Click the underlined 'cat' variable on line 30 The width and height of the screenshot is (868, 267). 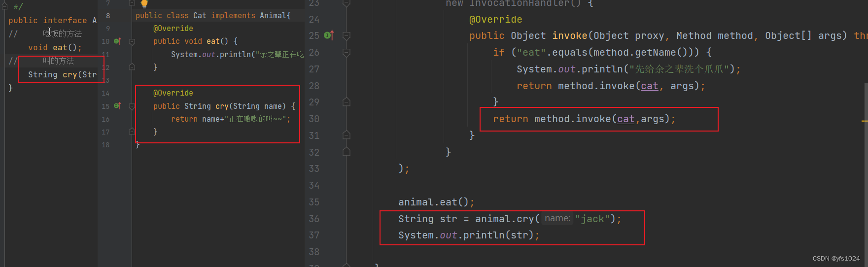625,119
